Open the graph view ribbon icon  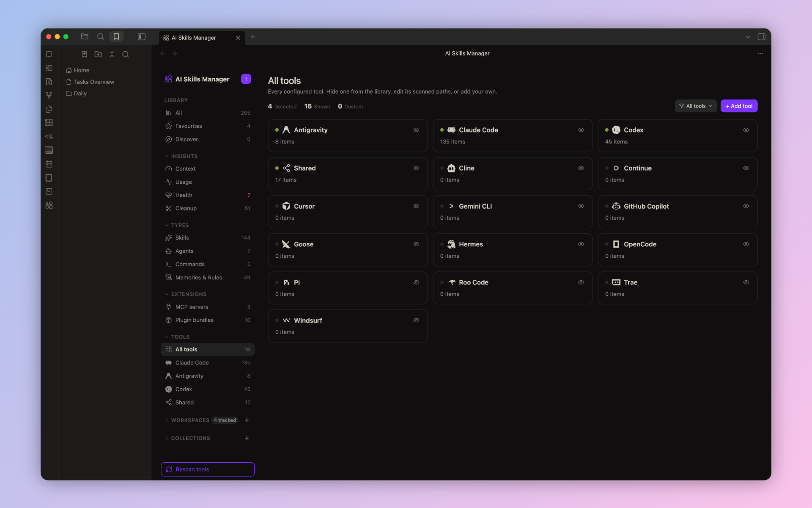point(49,95)
